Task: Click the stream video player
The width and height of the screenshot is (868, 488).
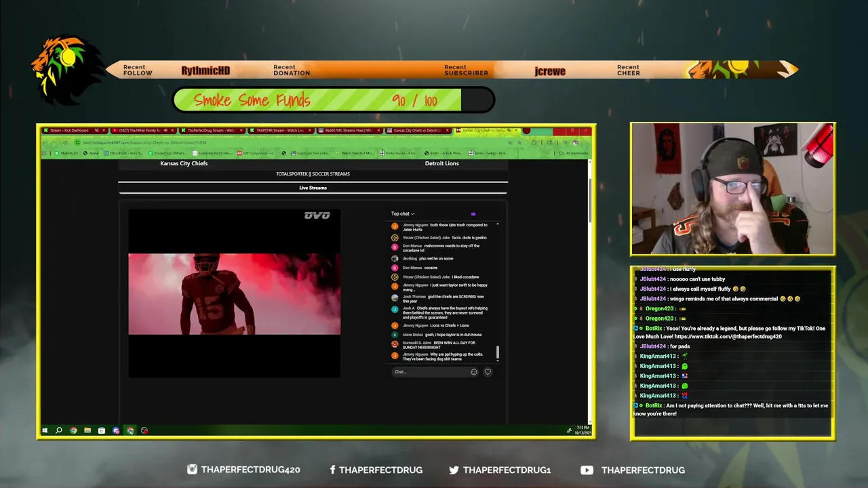Action: click(235, 293)
